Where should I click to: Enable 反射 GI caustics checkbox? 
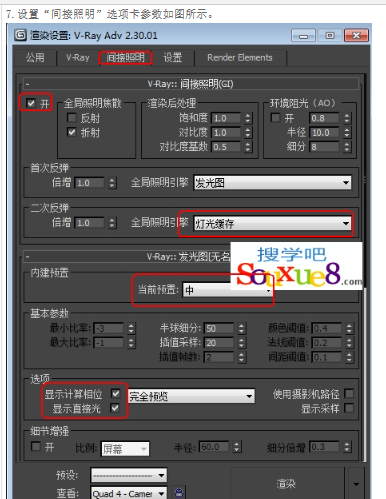pos(72,118)
